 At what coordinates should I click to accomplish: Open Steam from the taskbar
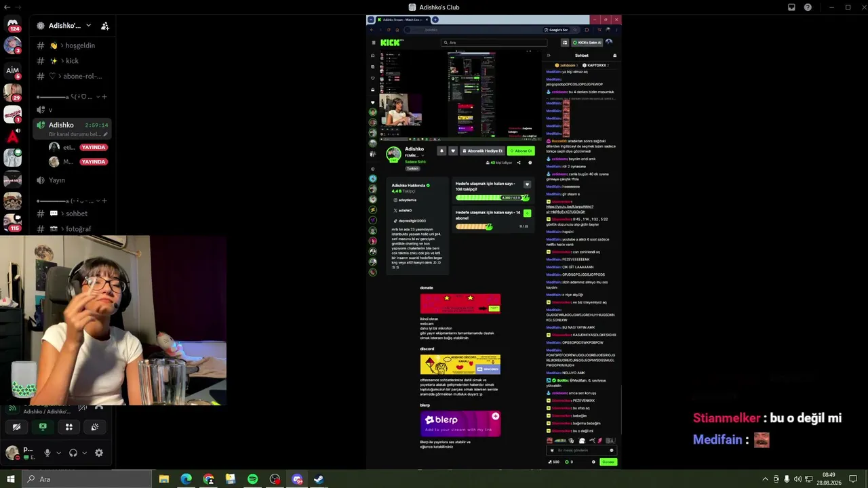click(319, 479)
